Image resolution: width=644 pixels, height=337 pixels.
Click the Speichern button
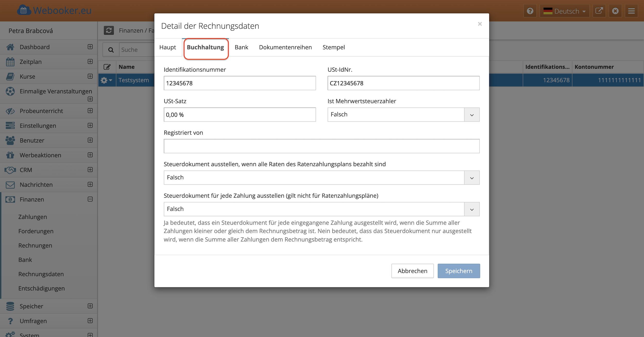click(459, 271)
